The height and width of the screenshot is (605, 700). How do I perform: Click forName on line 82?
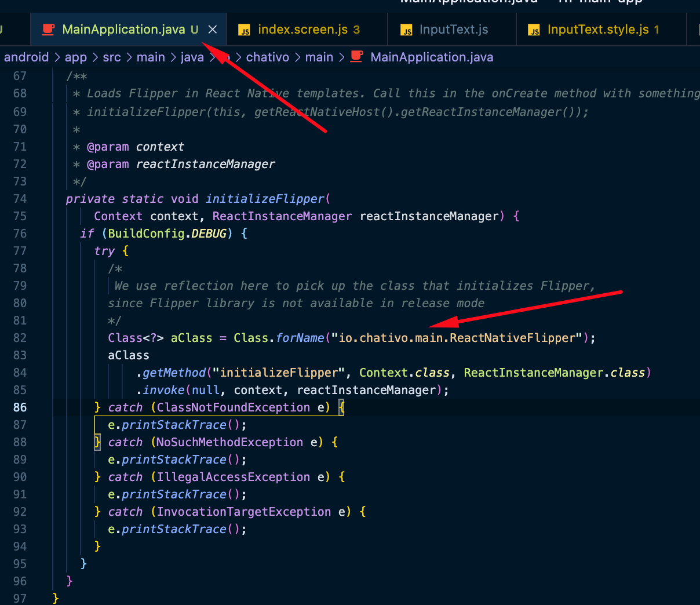pos(300,338)
